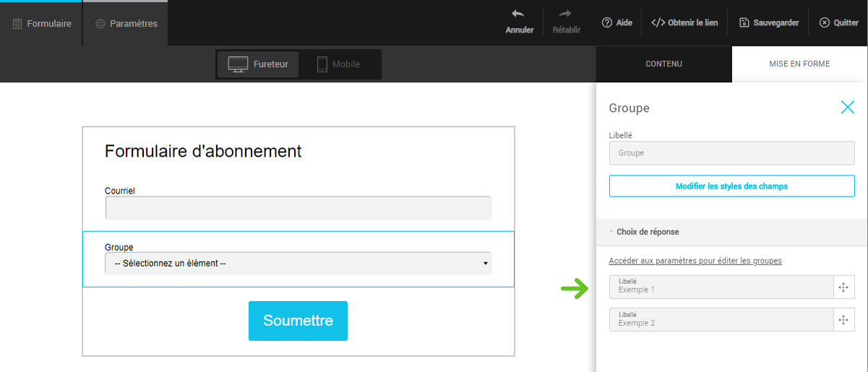
Task: Follow the Accéder aux paramètres groups link
Action: (x=695, y=261)
